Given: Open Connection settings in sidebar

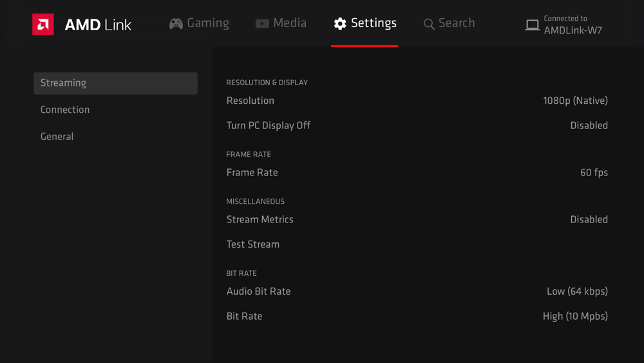Looking at the screenshot, I should coord(65,110).
